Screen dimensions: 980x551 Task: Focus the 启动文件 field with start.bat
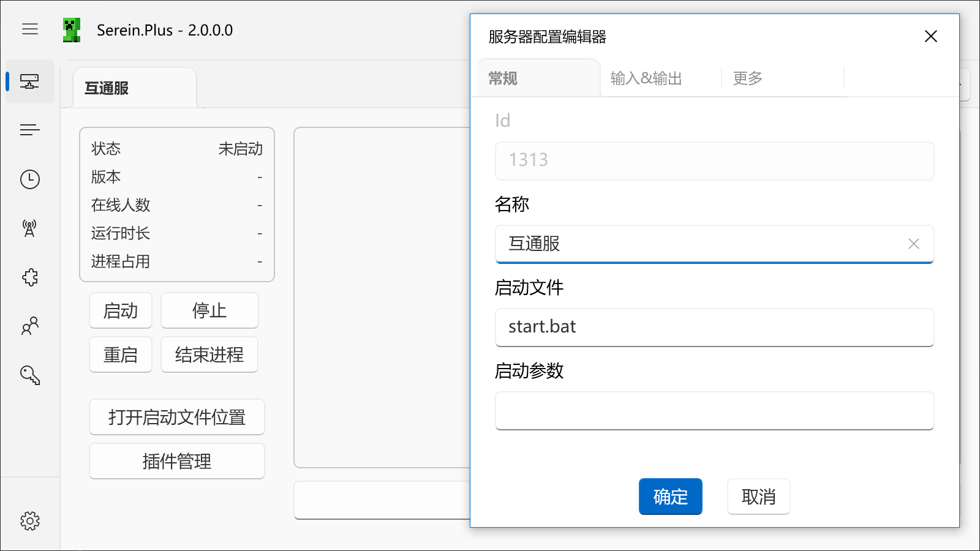click(715, 327)
